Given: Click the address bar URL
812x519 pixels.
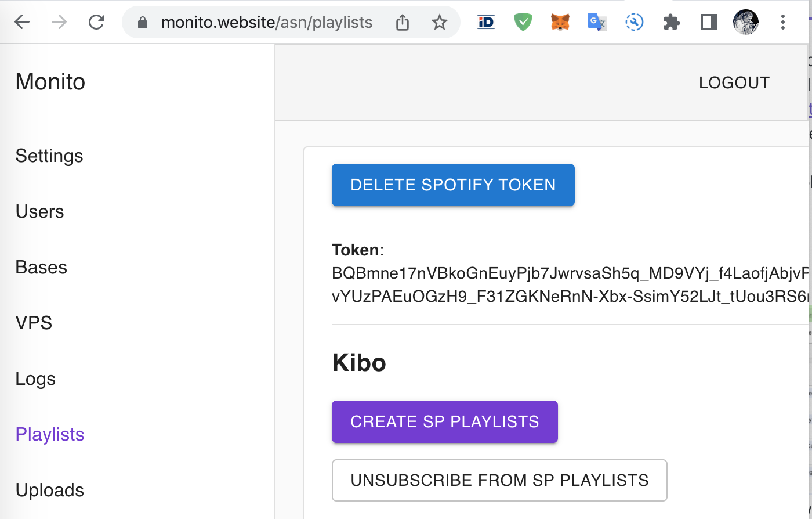Looking at the screenshot, I should (x=267, y=23).
